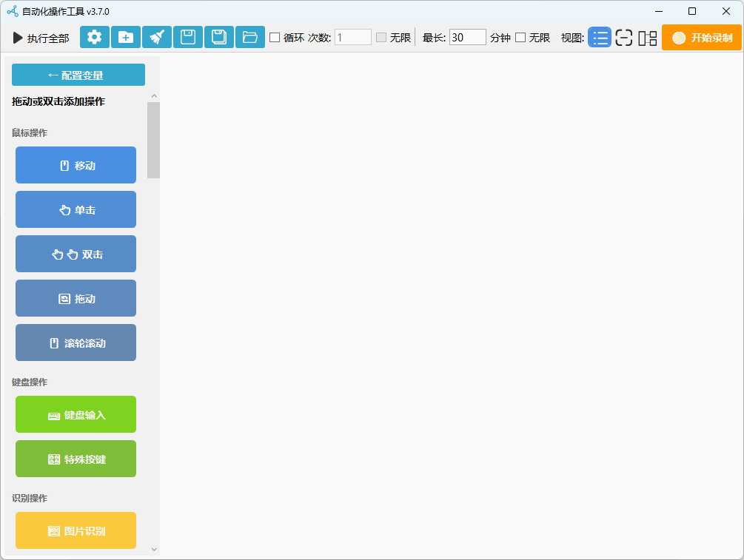This screenshot has height=560, width=744.
Task: Click the action panel scrollbar thumb
Action: 154,140
